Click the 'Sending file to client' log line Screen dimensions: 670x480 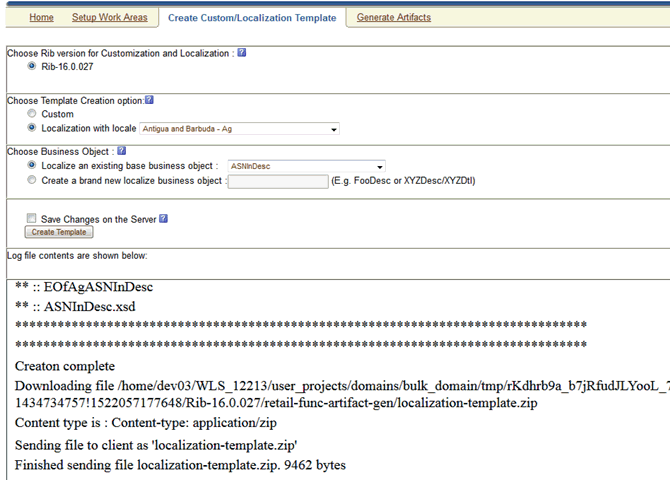tap(156, 445)
